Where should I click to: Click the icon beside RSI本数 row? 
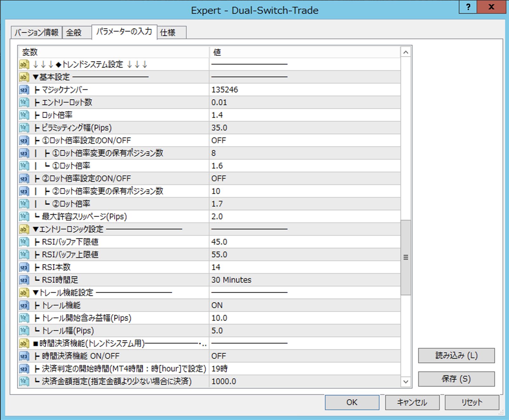pos(24,267)
